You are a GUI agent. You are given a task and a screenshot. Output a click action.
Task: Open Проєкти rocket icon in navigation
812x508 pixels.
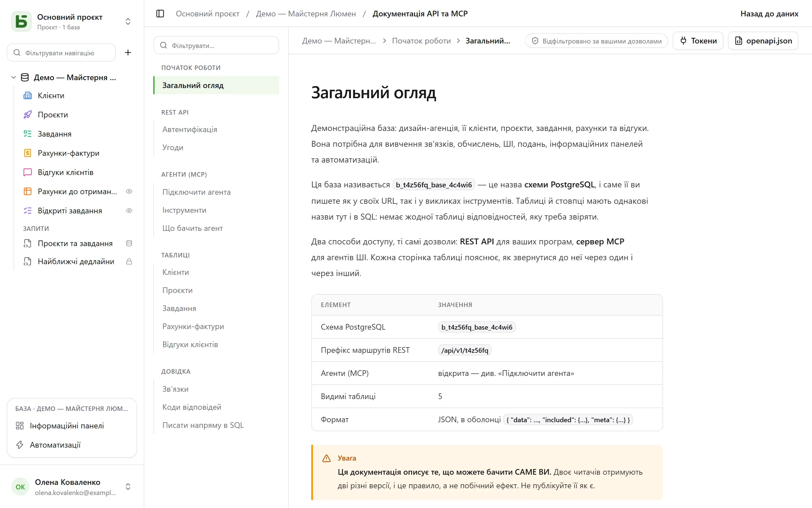tap(28, 115)
